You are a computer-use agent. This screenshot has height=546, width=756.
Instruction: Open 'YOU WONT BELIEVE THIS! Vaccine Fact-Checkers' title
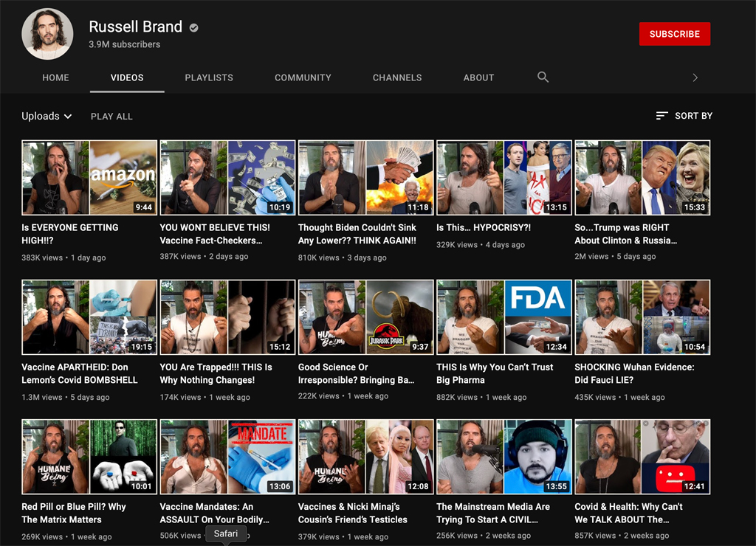click(215, 234)
